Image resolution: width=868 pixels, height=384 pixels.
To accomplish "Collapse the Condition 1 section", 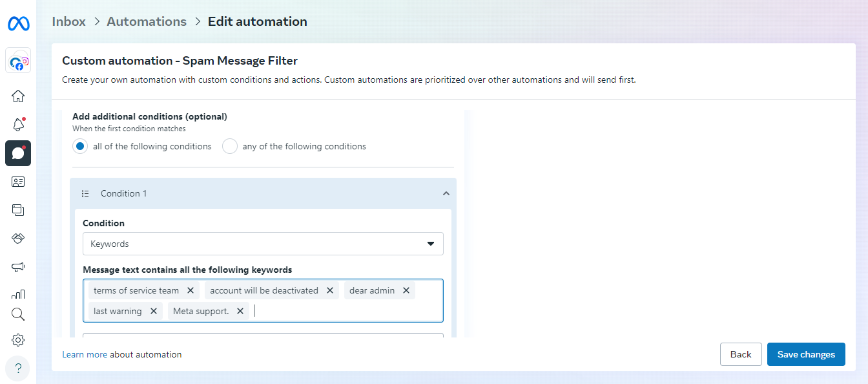I will [x=446, y=193].
